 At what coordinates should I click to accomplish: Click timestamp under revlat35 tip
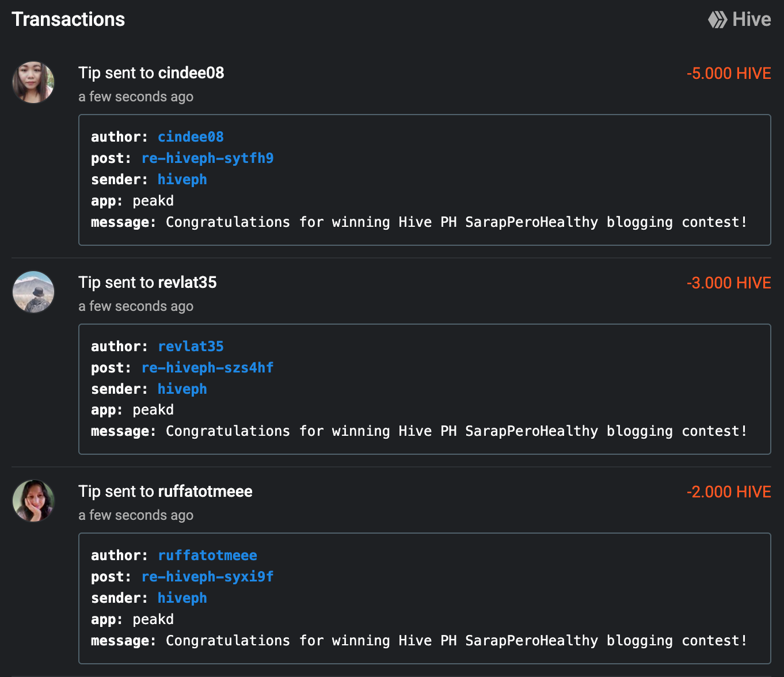point(136,306)
